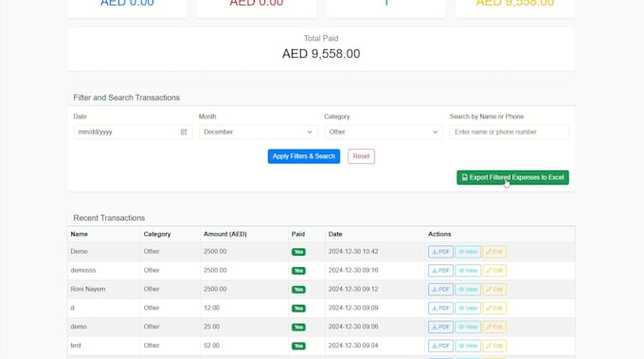Edit the 25.00 demo transaction
This screenshot has width=644, height=359.
[x=494, y=327]
